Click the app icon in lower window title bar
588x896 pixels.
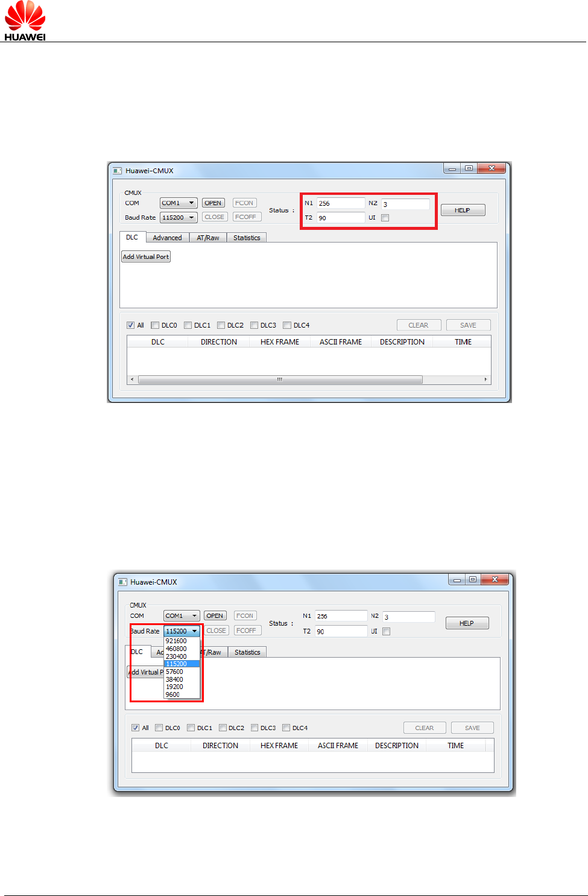tap(122, 582)
